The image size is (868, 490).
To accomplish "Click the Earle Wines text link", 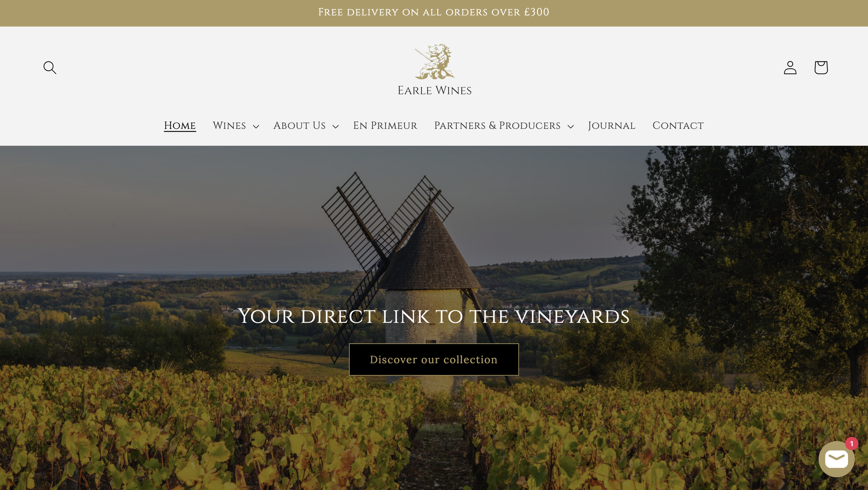I will [434, 90].
